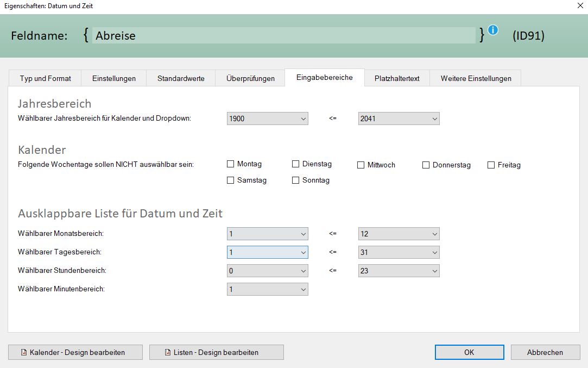Expand the end year 2041 dropdown

399,118
